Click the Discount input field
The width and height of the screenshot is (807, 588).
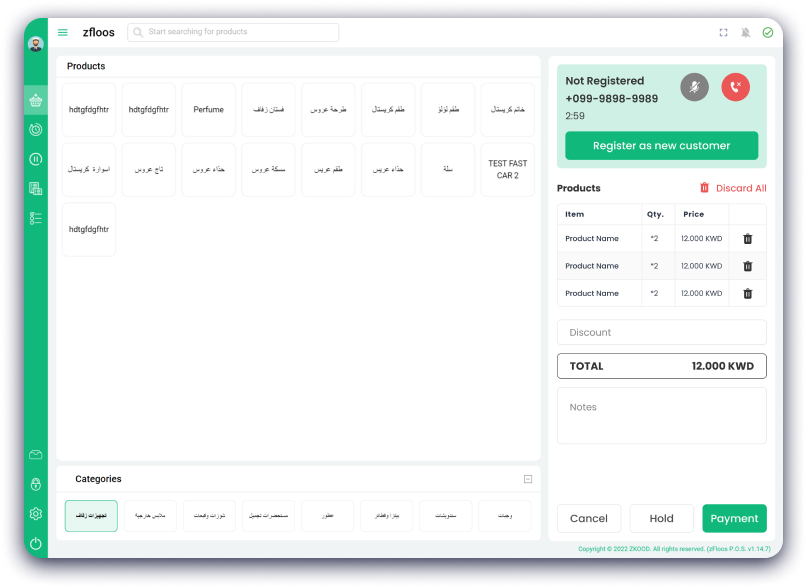pyautogui.click(x=661, y=332)
